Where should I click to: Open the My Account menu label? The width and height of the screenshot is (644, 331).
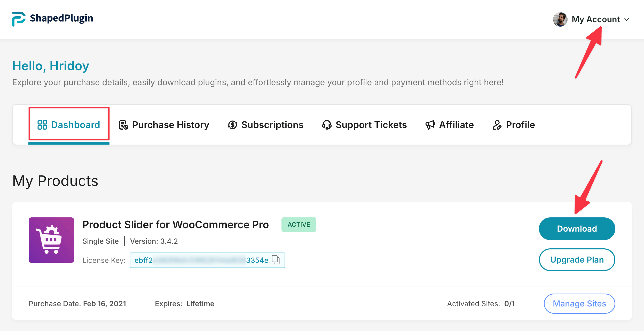pos(595,19)
